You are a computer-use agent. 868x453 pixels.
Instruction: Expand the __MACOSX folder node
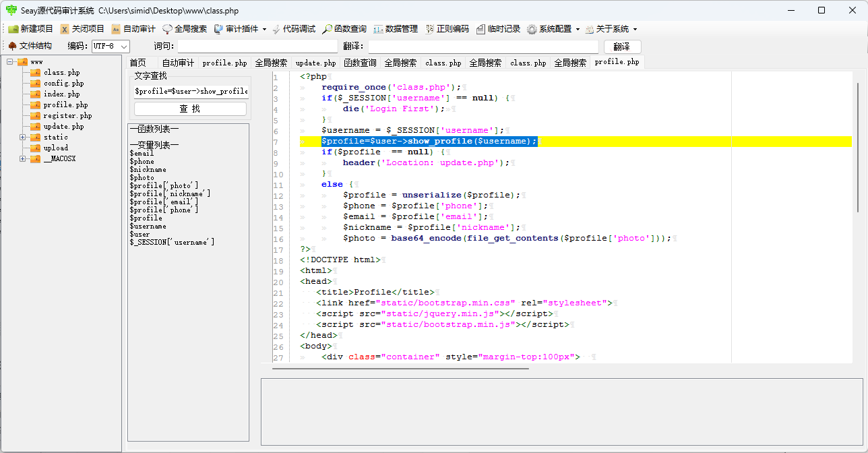click(x=23, y=158)
